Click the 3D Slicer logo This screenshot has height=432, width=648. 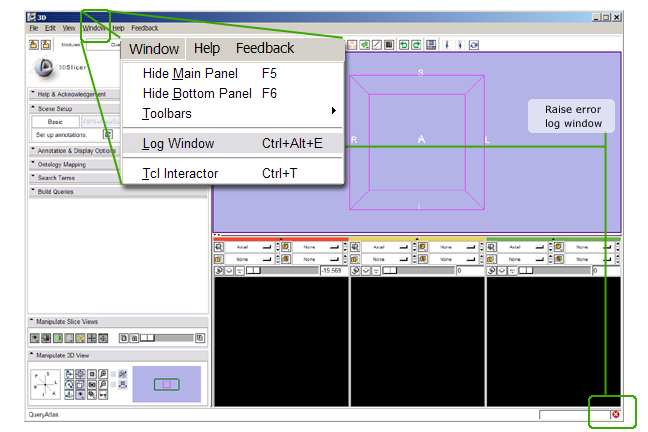43,66
